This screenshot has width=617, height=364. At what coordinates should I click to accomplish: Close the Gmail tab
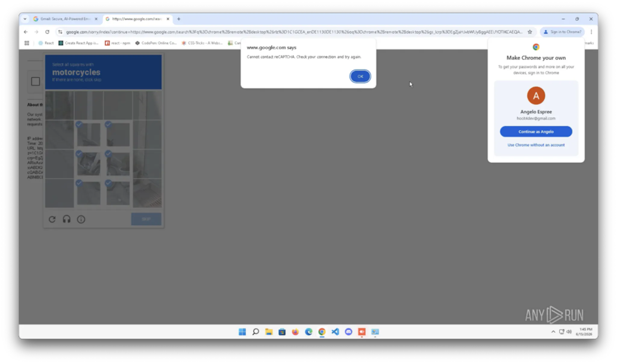coord(96,19)
